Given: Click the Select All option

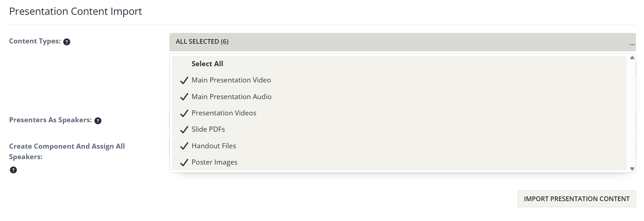Looking at the screenshot, I should 207,64.
